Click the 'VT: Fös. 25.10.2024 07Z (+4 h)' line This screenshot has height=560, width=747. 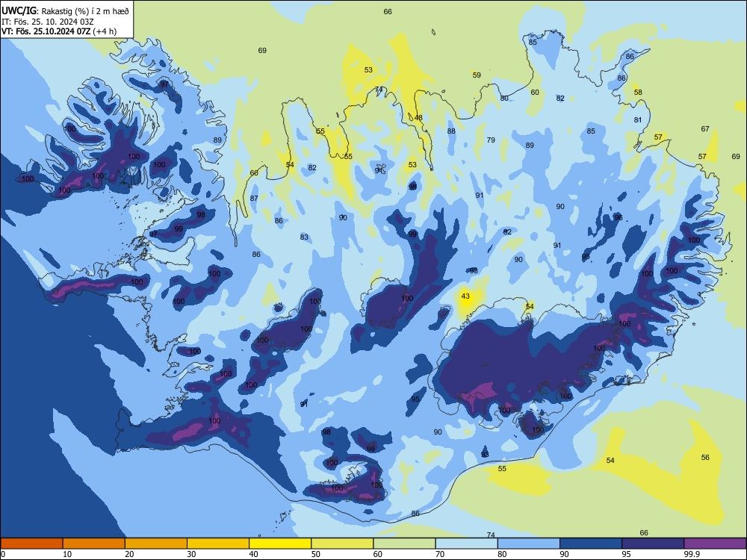58,31
